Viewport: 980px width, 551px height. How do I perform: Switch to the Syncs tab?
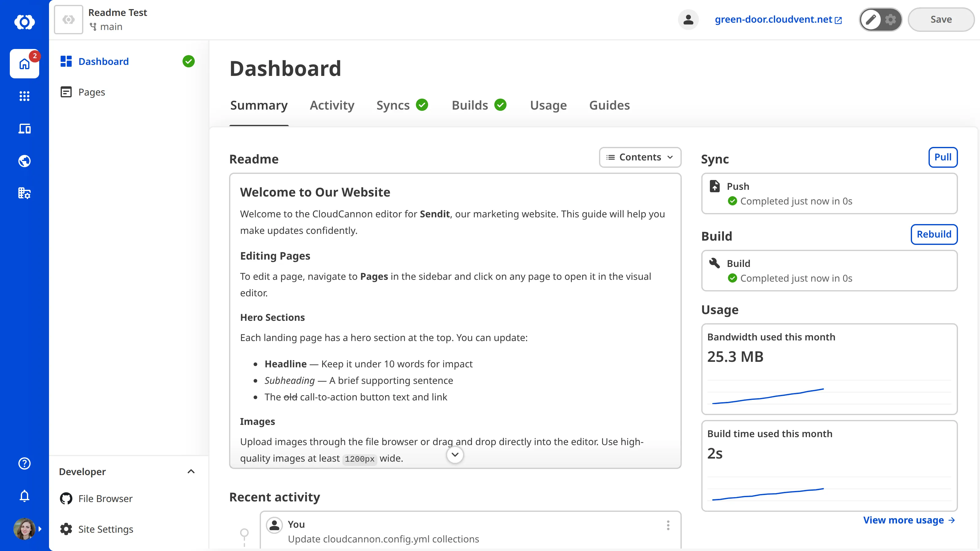click(x=402, y=105)
